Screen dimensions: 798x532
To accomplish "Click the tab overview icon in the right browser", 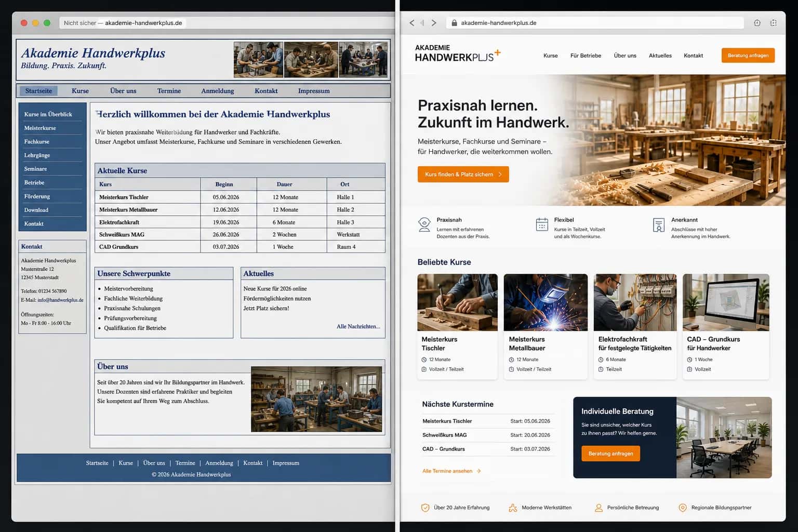I will pyautogui.click(x=774, y=23).
